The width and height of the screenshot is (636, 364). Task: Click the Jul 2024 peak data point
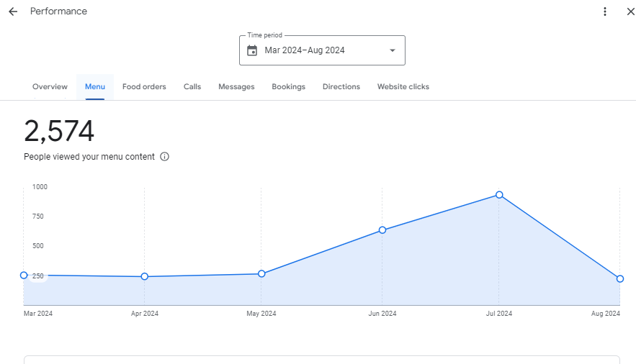(499, 195)
